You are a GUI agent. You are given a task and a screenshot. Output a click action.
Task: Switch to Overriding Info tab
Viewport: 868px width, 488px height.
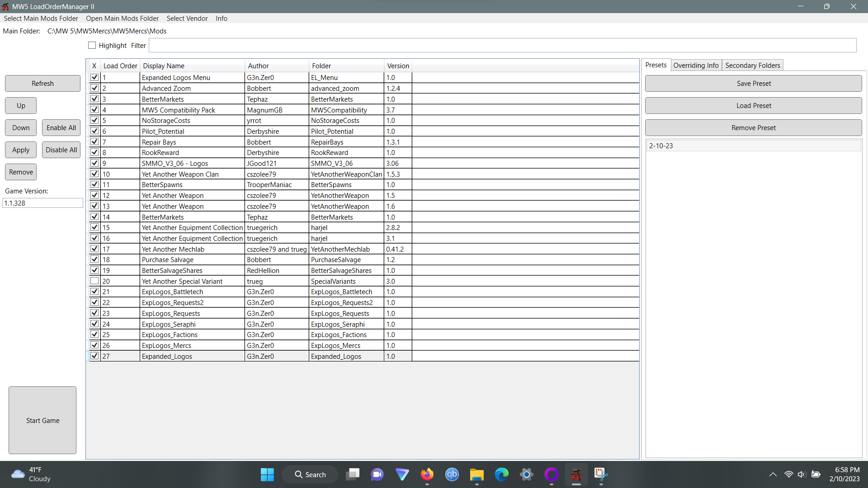(696, 66)
